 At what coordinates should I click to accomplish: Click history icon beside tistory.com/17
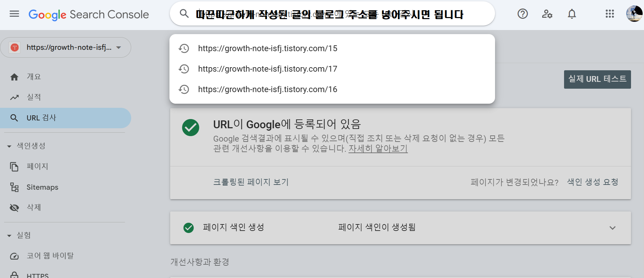click(184, 69)
